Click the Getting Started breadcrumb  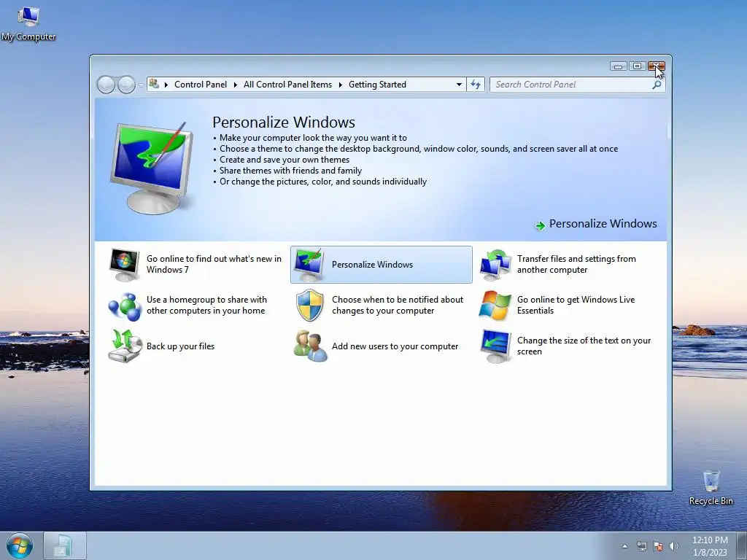point(377,85)
